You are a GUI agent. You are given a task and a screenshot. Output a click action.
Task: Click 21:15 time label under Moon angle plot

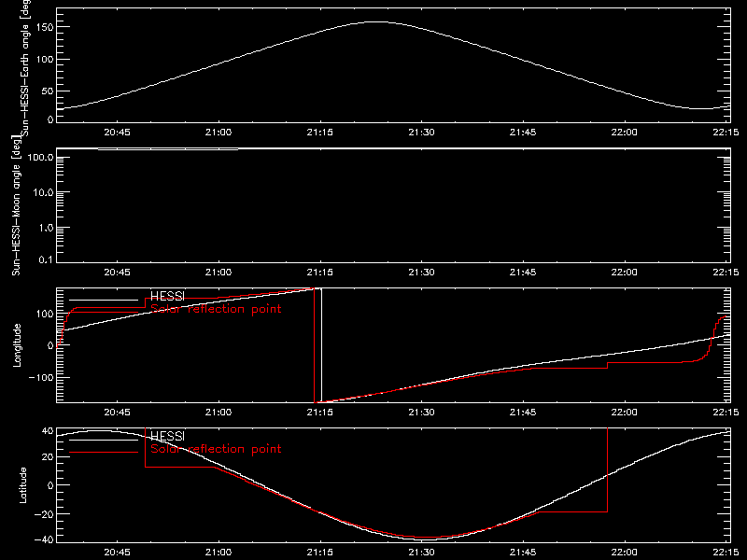[x=320, y=272]
